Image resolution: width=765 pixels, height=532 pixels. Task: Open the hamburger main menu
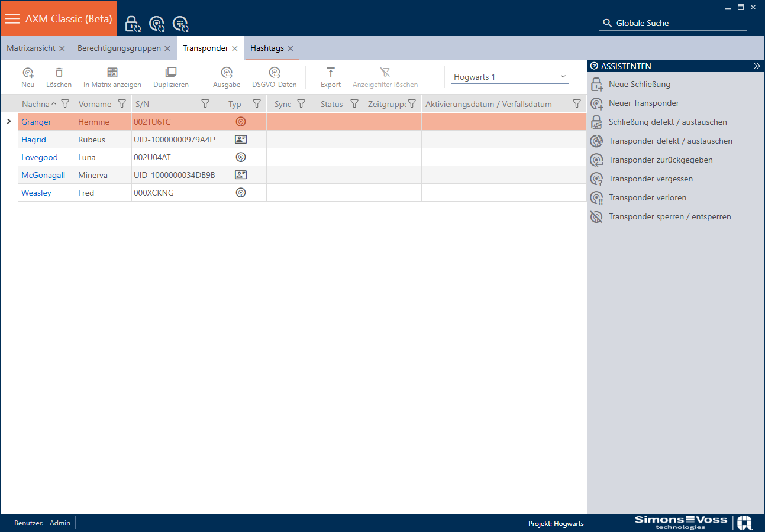point(12,18)
